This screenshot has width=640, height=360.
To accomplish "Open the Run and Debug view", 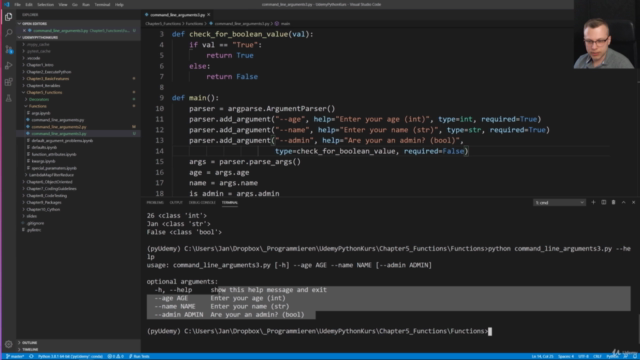I will point(9,66).
